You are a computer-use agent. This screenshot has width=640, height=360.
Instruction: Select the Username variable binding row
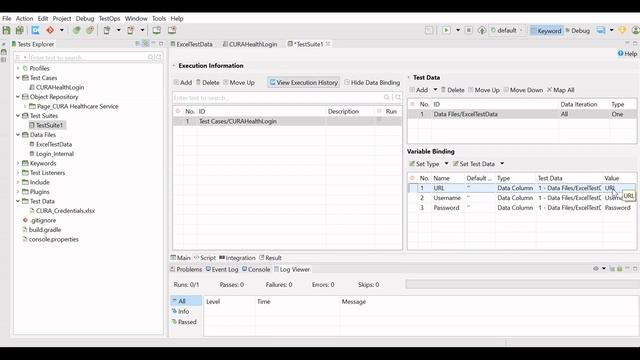click(522, 198)
